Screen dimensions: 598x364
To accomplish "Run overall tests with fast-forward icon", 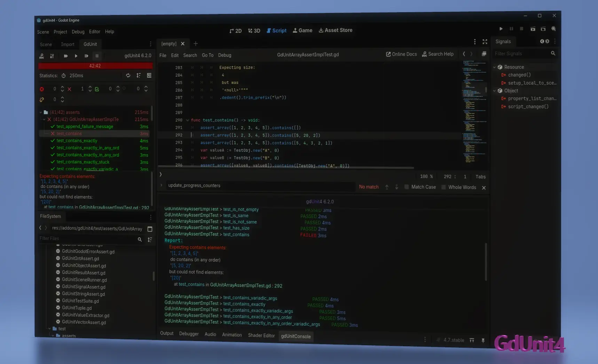I will point(65,56).
